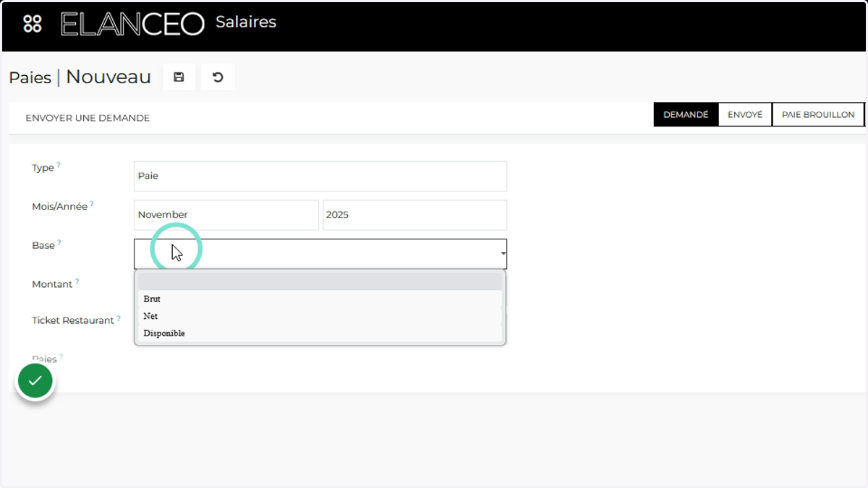Click the green checkmark circle button
Screen dimensions: 868x488
point(35,380)
